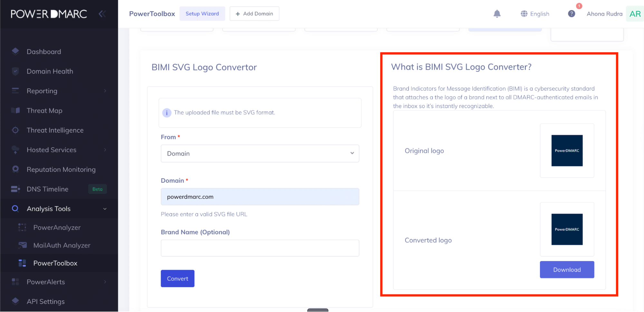Open help question mark icon

[572, 14]
